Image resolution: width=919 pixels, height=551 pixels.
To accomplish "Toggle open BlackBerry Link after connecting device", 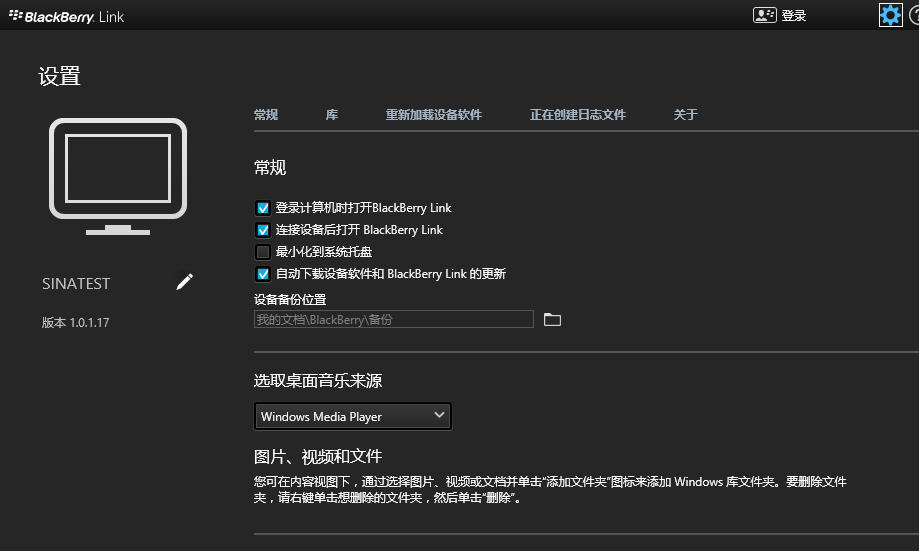I will coord(263,230).
